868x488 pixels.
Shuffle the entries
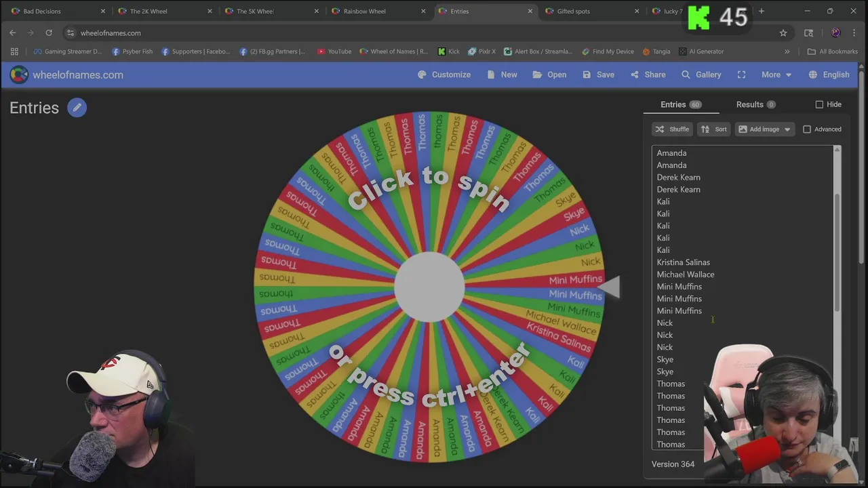672,129
